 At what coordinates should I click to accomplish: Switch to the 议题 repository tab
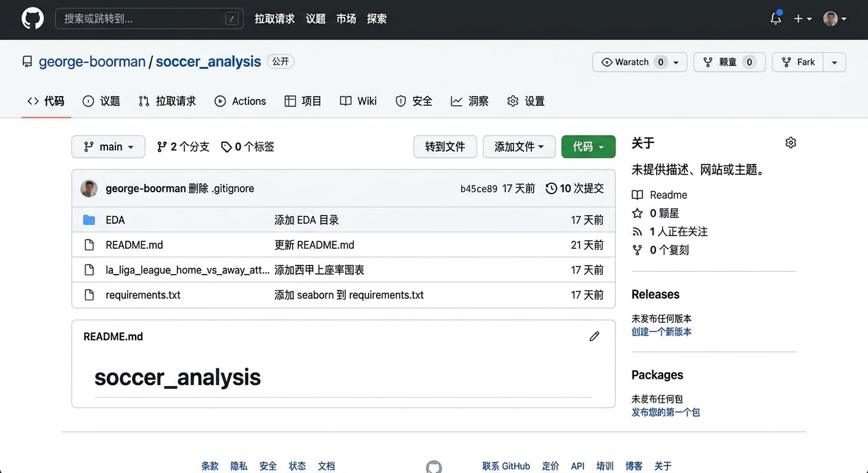(102, 101)
